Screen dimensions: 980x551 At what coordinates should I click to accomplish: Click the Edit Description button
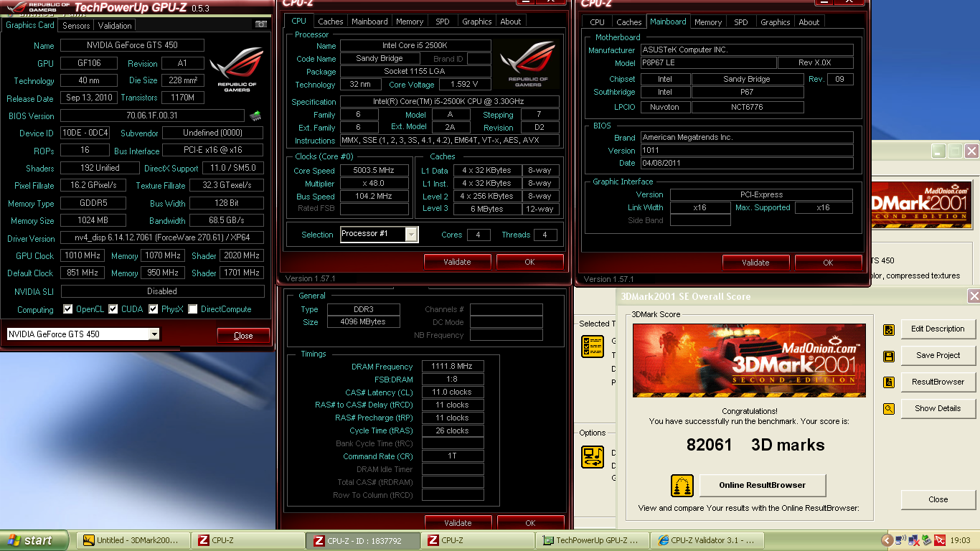point(938,329)
